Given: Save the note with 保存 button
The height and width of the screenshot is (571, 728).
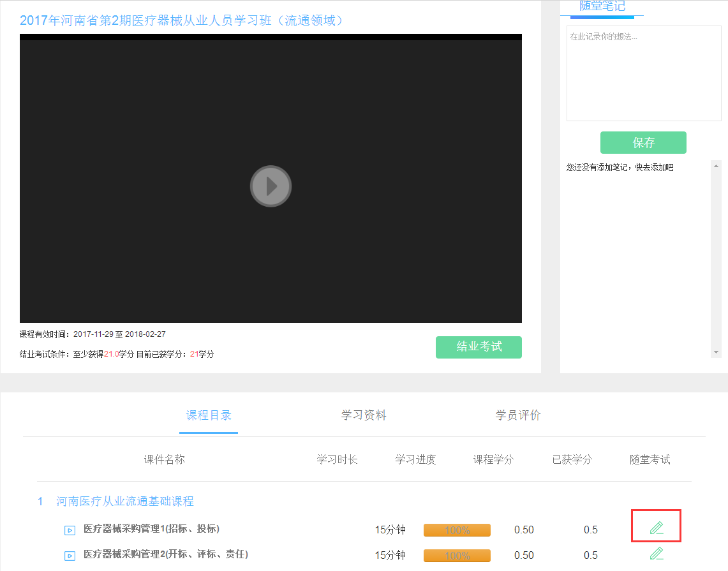Looking at the screenshot, I should [x=643, y=143].
